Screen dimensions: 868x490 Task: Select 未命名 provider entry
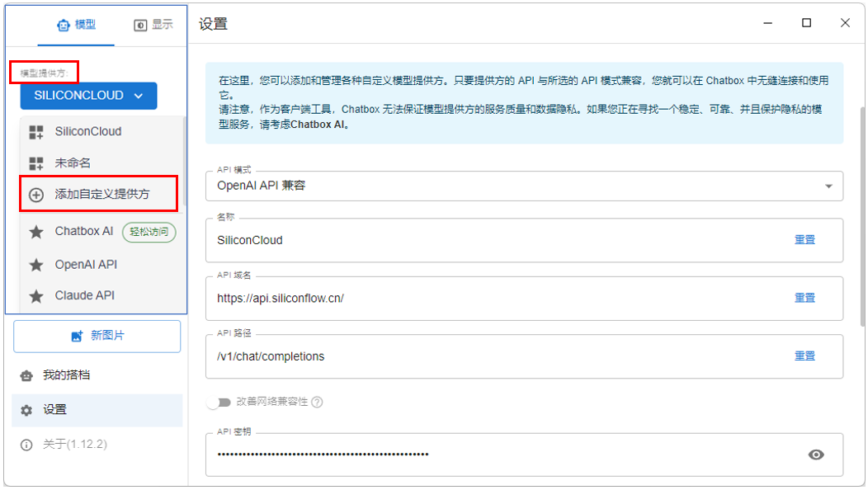click(101, 163)
